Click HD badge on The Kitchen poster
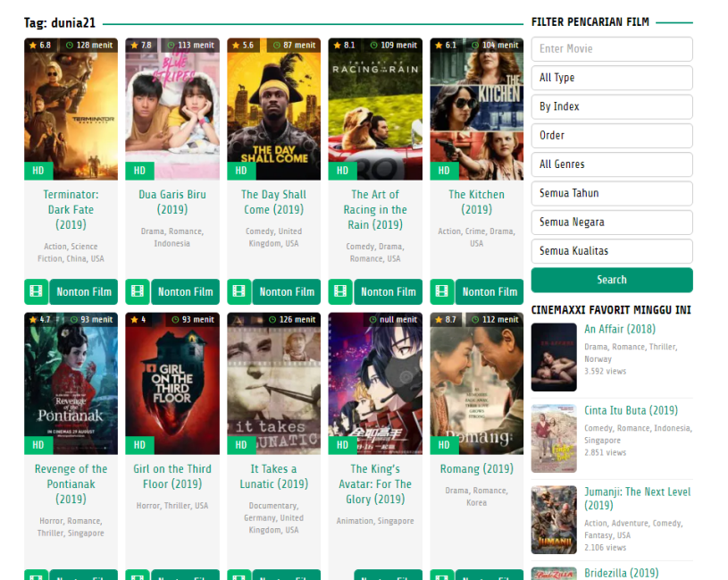The width and height of the screenshot is (728, 580). [x=444, y=171]
